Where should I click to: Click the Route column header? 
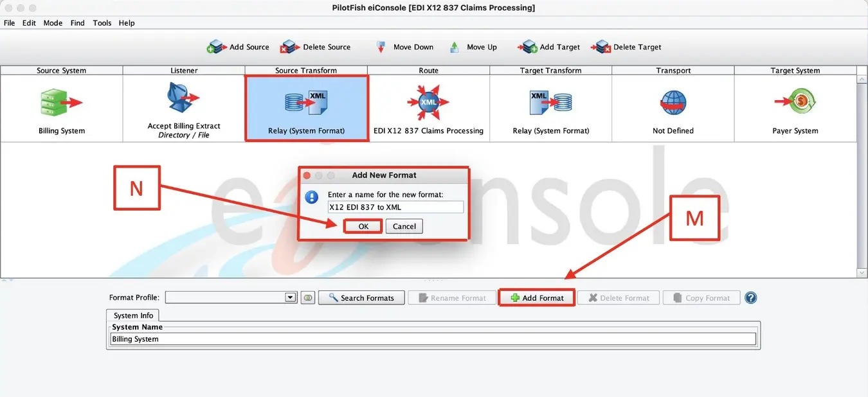pos(428,71)
